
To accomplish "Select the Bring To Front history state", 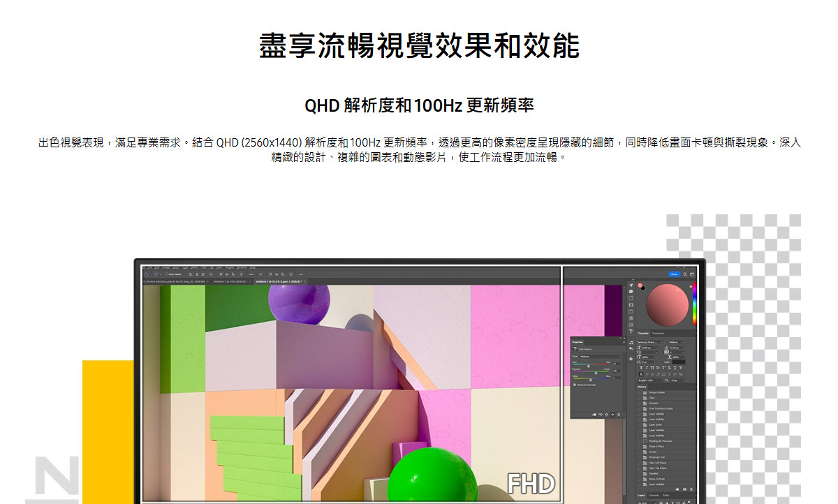I will click(x=656, y=479).
